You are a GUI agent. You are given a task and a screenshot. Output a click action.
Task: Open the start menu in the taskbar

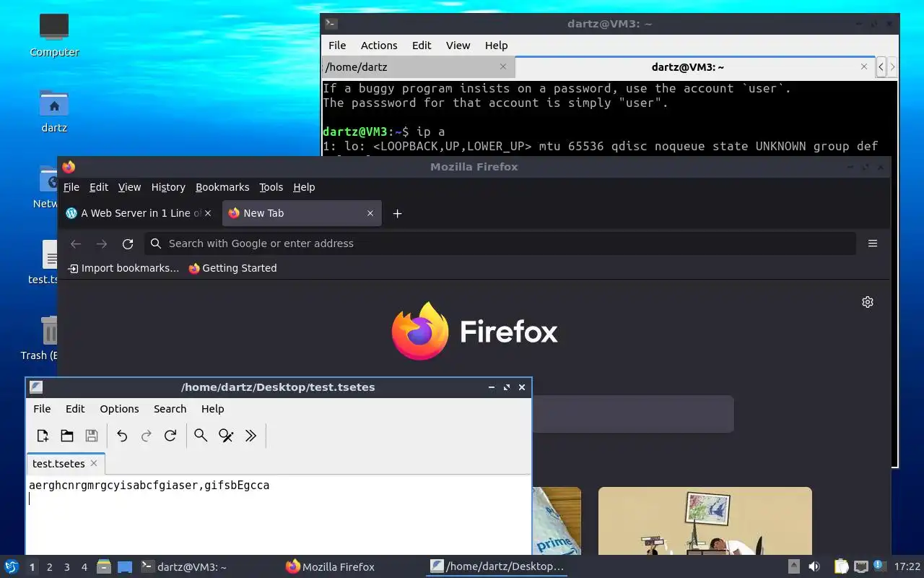[x=12, y=566]
